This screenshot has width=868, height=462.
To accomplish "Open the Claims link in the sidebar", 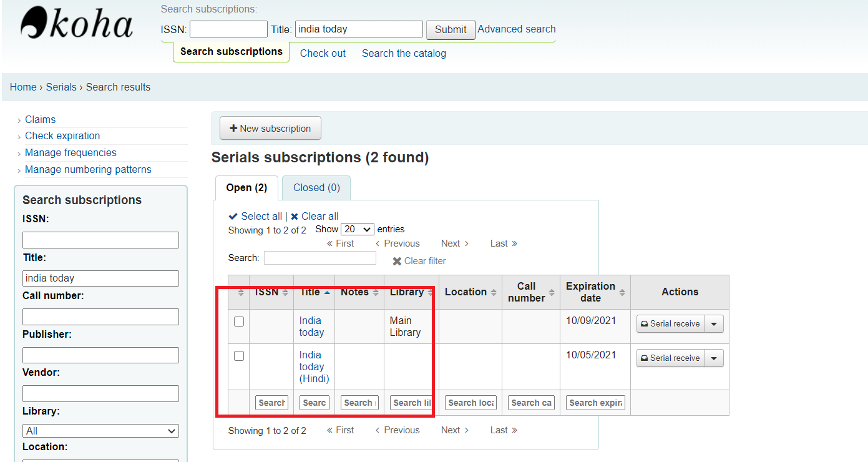I will [x=40, y=119].
